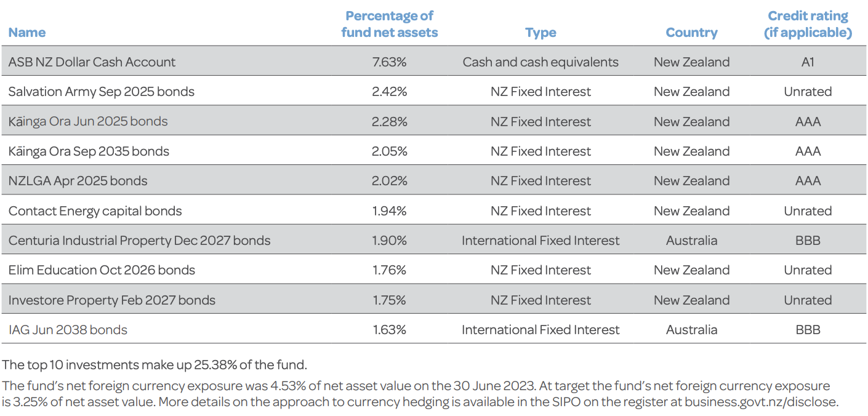Select the Credit rating (if applicable) header

(x=808, y=25)
